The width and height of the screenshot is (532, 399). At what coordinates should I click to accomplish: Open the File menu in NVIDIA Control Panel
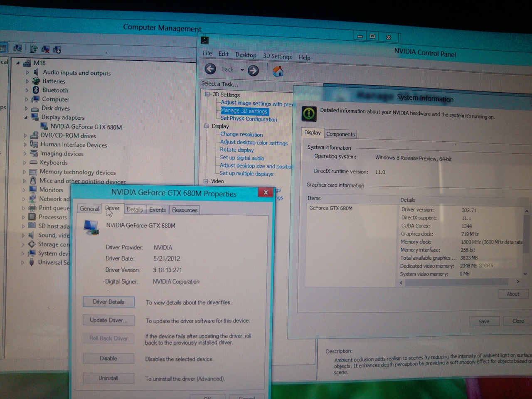click(207, 53)
